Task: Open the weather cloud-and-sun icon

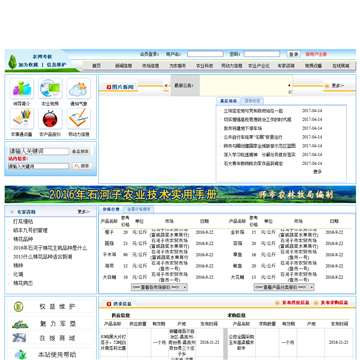Action: point(78,88)
